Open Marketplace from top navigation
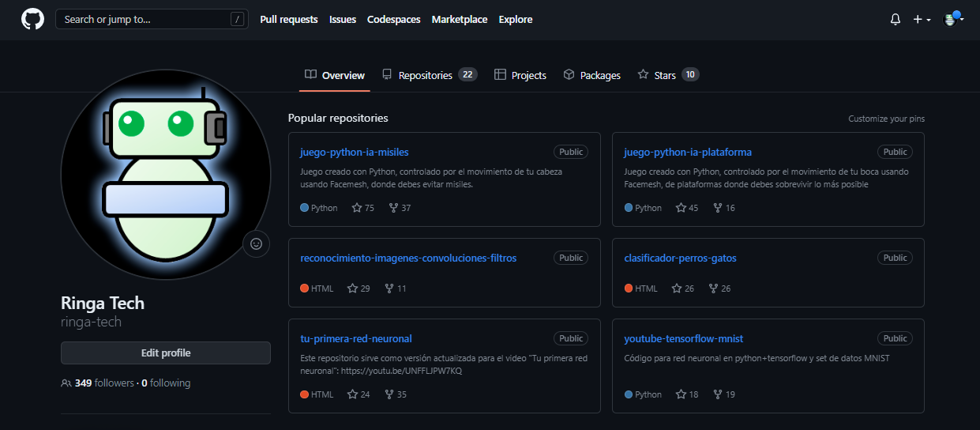The width and height of the screenshot is (980, 430). coord(460,20)
